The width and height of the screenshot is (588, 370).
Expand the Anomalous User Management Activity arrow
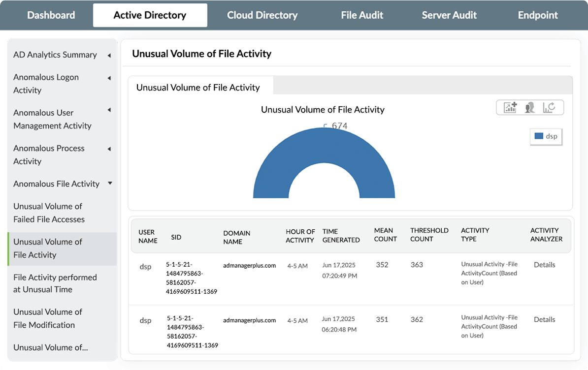tap(109, 110)
